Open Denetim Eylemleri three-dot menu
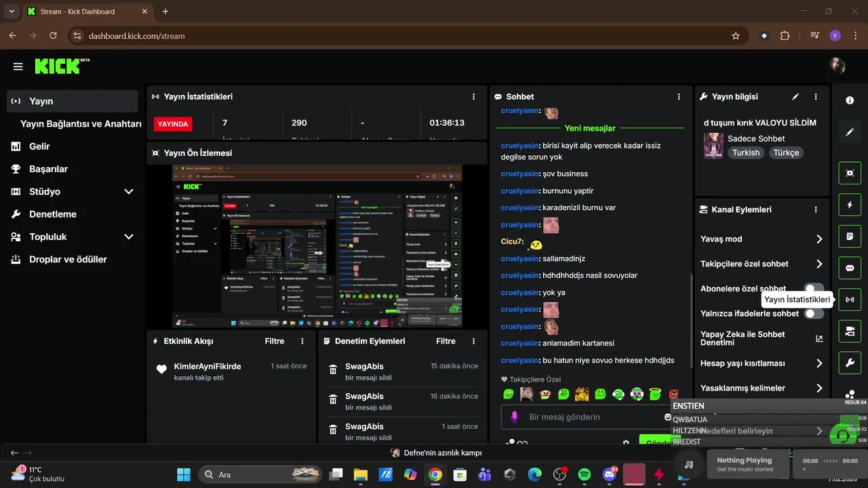Viewport: 868px width, 488px height. pyautogui.click(x=473, y=341)
